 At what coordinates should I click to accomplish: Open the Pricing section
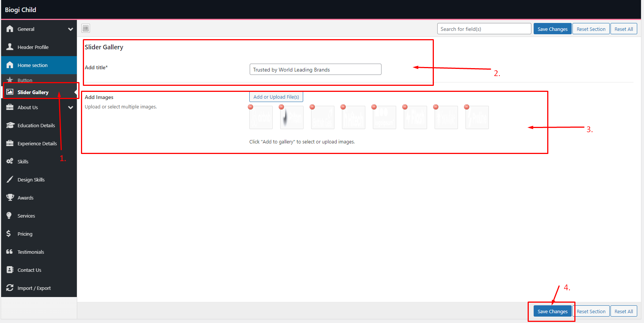(39, 234)
